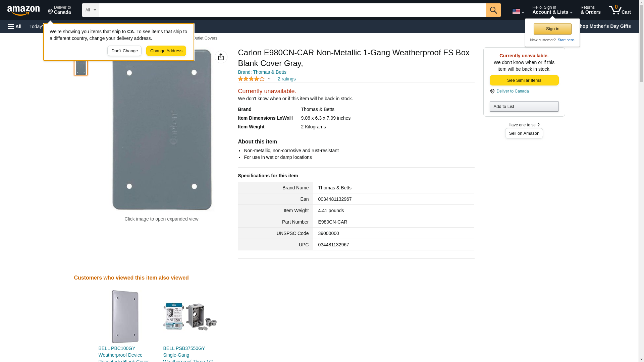The image size is (644, 362).
Task: Click the four-star rating stars
Action: point(251,79)
